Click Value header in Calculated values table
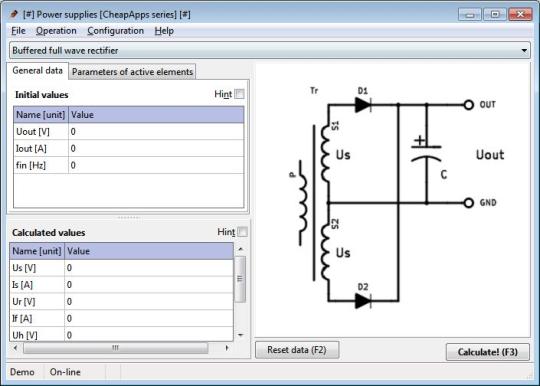Image resolution: width=540 pixels, height=386 pixels. click(x=149, y=251)
